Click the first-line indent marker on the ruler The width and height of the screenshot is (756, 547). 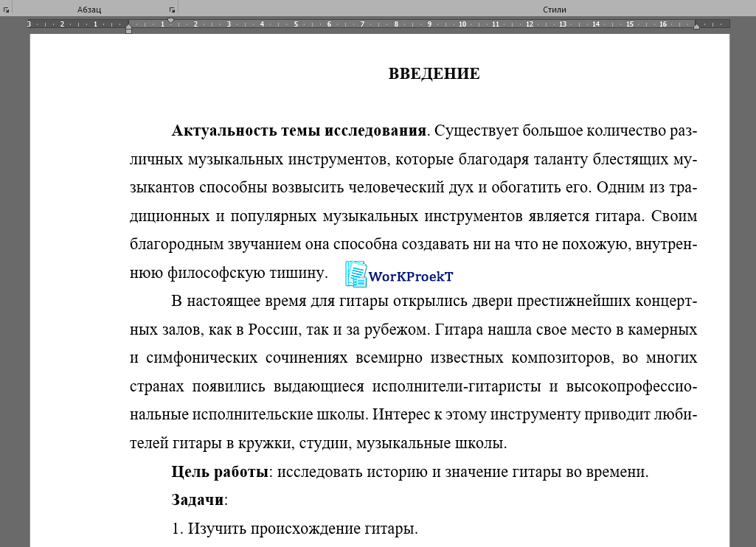170,21
